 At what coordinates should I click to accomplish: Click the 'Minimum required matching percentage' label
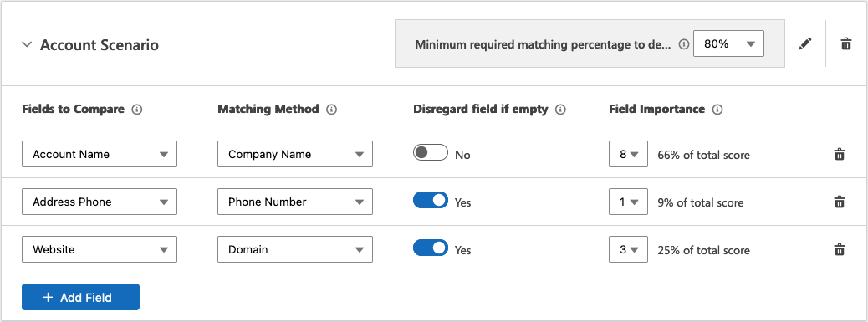(543, 44)
